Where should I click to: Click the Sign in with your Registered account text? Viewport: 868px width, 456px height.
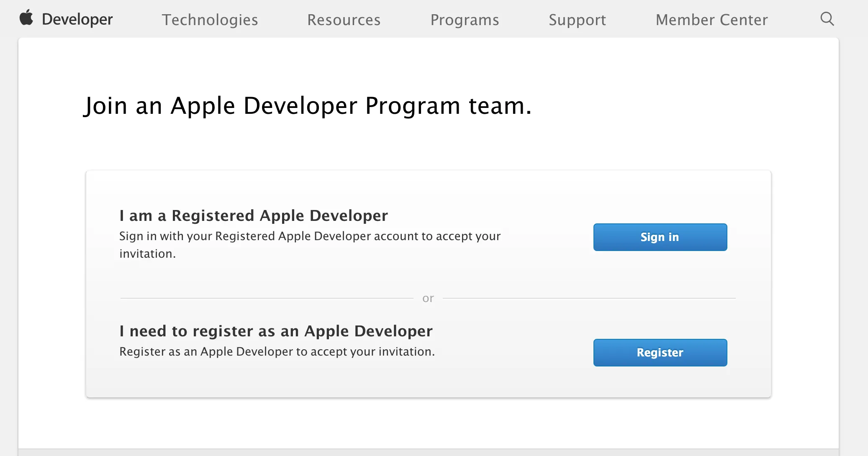point(310,236)
